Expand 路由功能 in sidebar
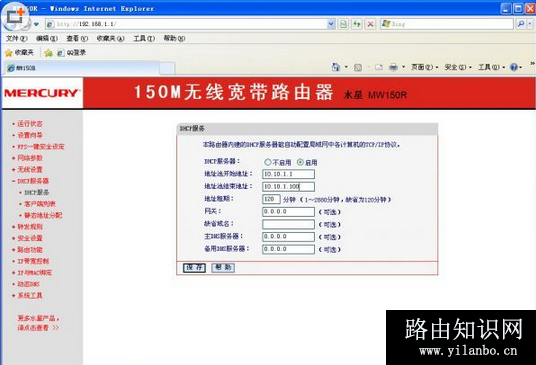The image size is (536, 365). pyautogui.click(x=30, y=249)
